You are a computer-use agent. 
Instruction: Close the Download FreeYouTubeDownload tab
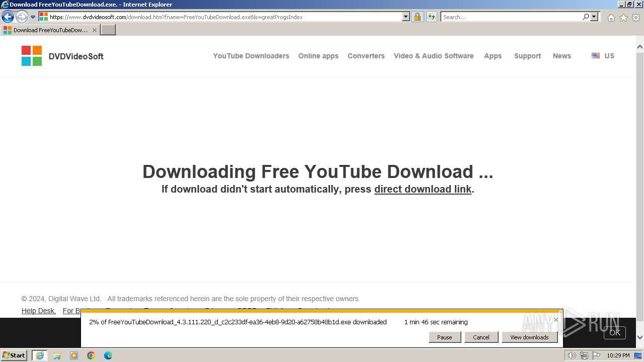coord(95,30)
